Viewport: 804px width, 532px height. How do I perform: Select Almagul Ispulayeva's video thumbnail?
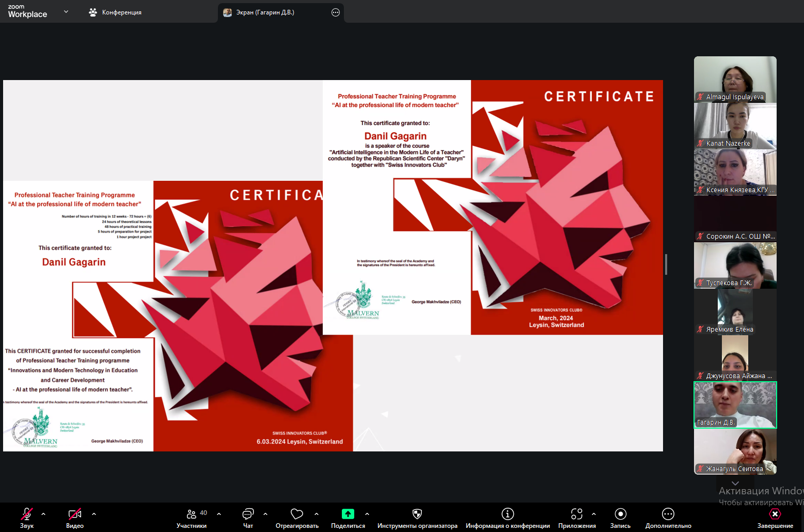tap(735, 79)
